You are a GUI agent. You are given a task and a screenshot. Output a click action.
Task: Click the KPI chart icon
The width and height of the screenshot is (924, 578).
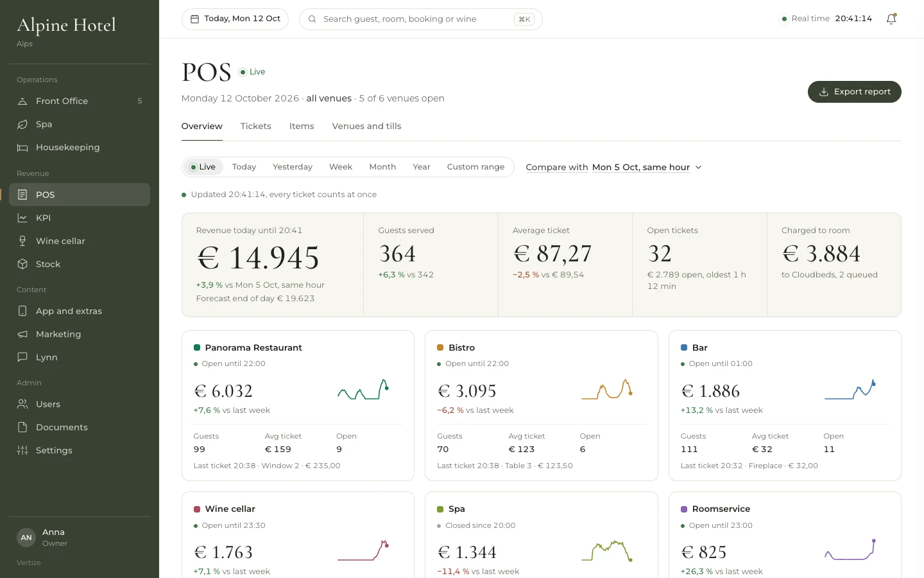click(22, 218)
